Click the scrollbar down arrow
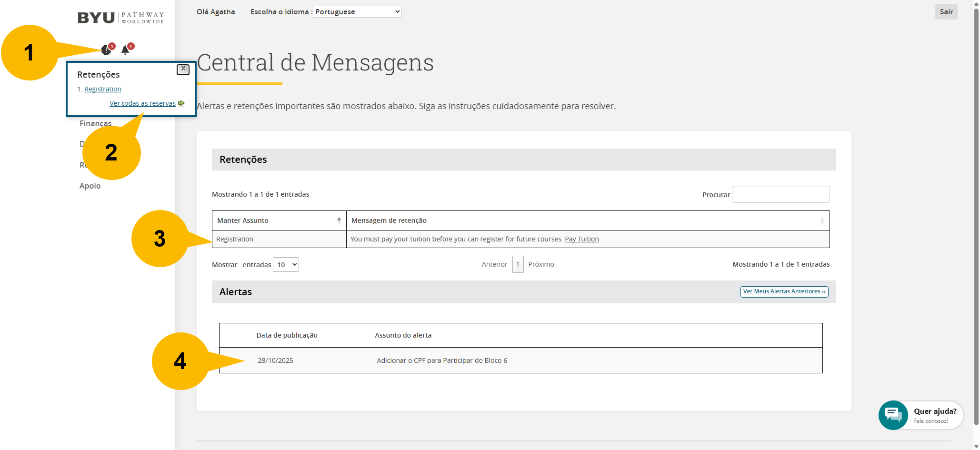The image size is (980, 450). click(976, 446)
